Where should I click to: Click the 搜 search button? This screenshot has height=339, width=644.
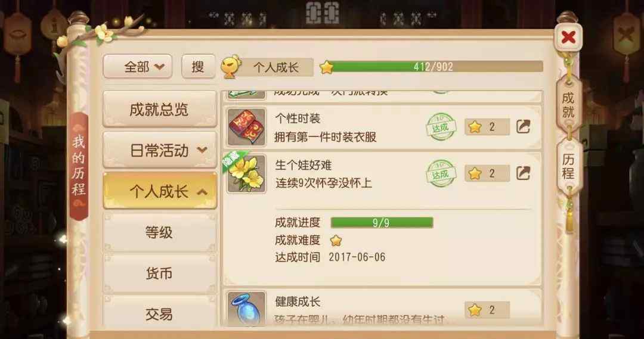coord(199,67)
